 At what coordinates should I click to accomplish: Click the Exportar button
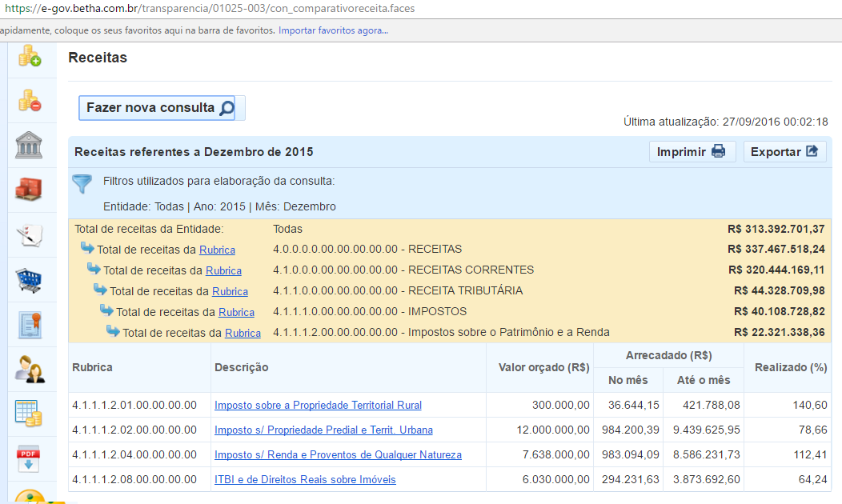point(784,152)
